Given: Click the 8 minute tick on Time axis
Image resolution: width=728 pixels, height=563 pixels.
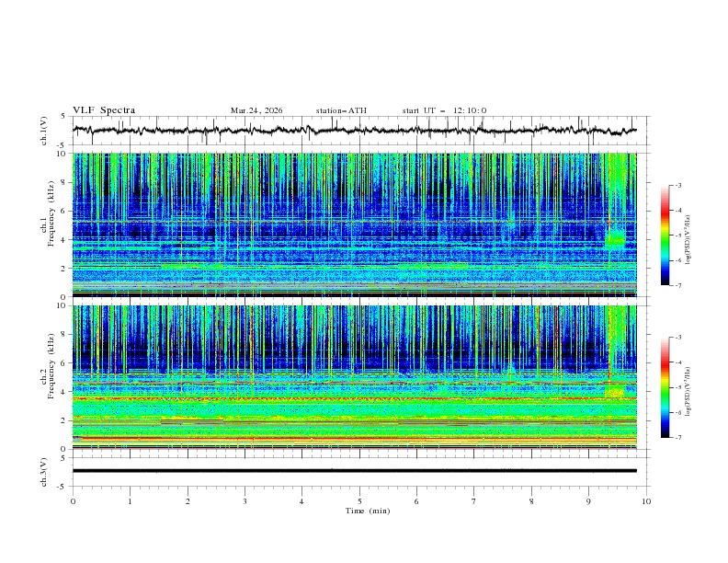Looking at the screenshot, I should pos(531,501).
